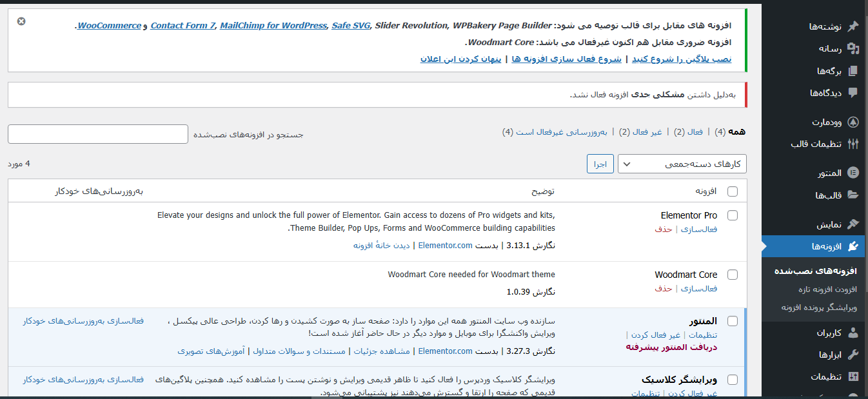Screen dimensions: 868x399
Task: Click the اجرا apply button
Action: point(600,164)
